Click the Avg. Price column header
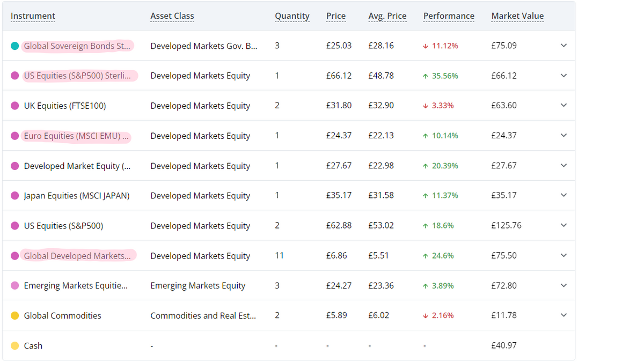This screenshot has width=644, height=362. click(387, 16)
